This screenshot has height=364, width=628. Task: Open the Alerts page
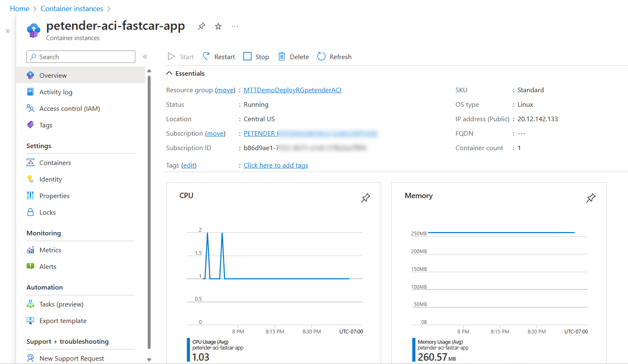pyautogui.click(x=47, y=266)
